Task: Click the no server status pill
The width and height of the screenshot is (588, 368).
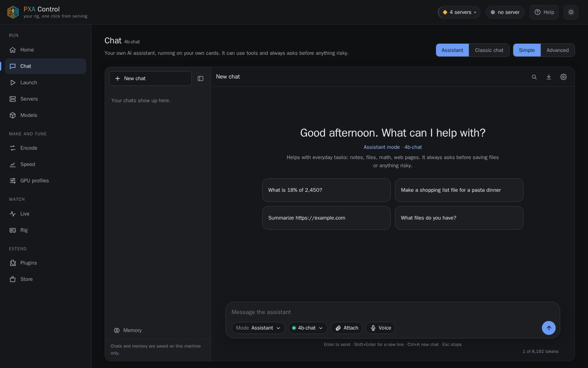Action: [x=505, y=12]
